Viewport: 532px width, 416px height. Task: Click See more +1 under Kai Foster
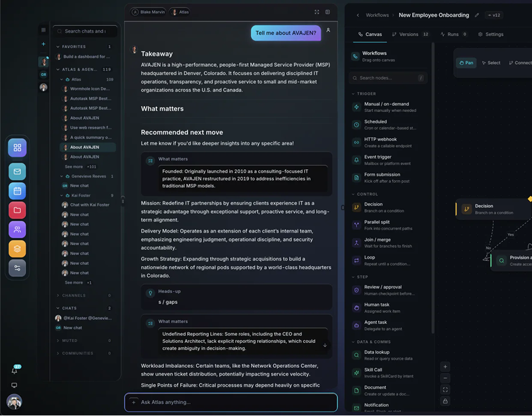[78, 283]
